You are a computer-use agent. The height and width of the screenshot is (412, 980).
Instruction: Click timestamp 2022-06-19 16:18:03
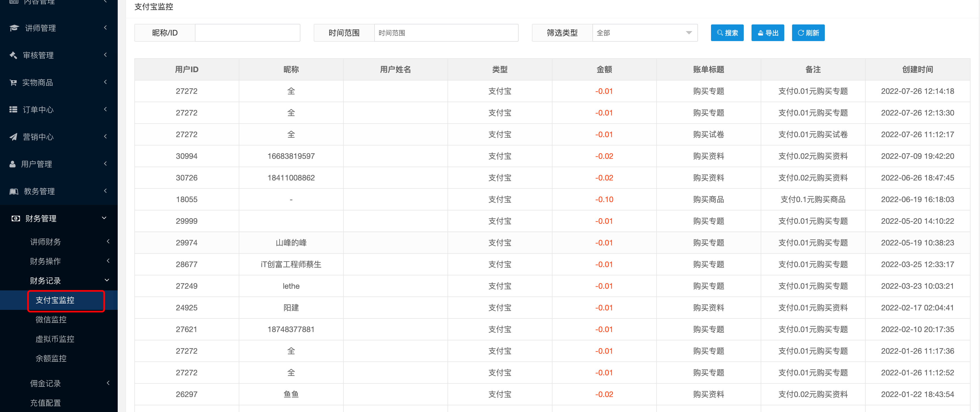[x=917, y=199]
